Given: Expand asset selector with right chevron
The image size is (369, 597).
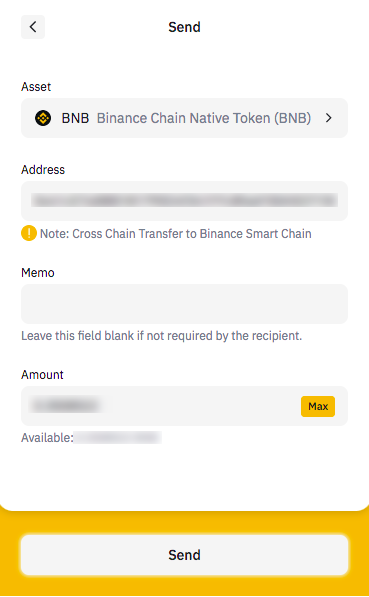Looking at the screenshot, I should click(329, 118).
